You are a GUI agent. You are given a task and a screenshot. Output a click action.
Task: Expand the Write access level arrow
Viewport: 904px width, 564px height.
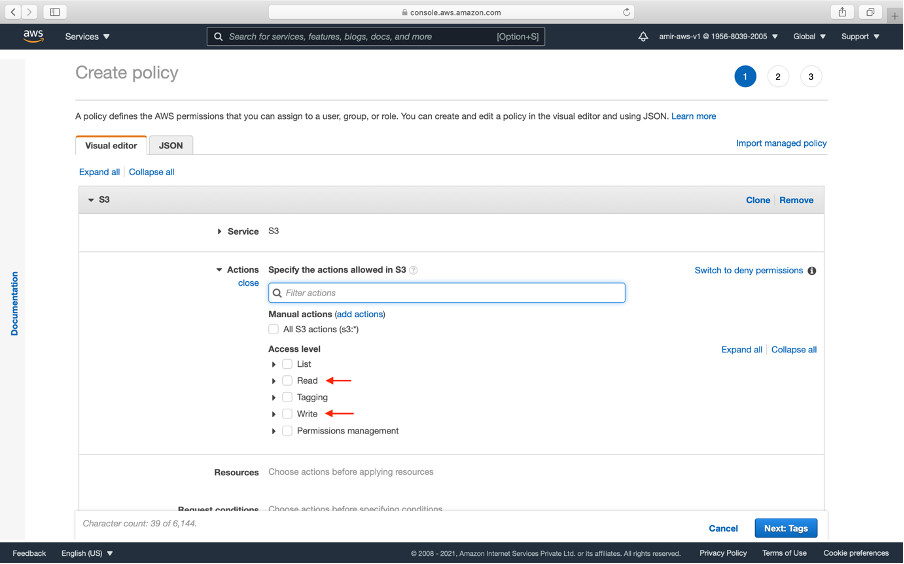pyautogui.click(x=273, y=415)
